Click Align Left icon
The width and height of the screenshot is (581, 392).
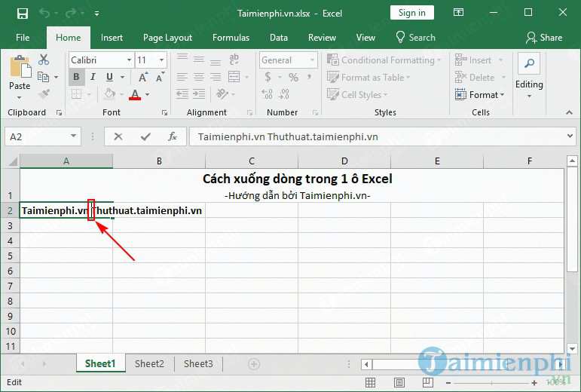click(182, 77)
